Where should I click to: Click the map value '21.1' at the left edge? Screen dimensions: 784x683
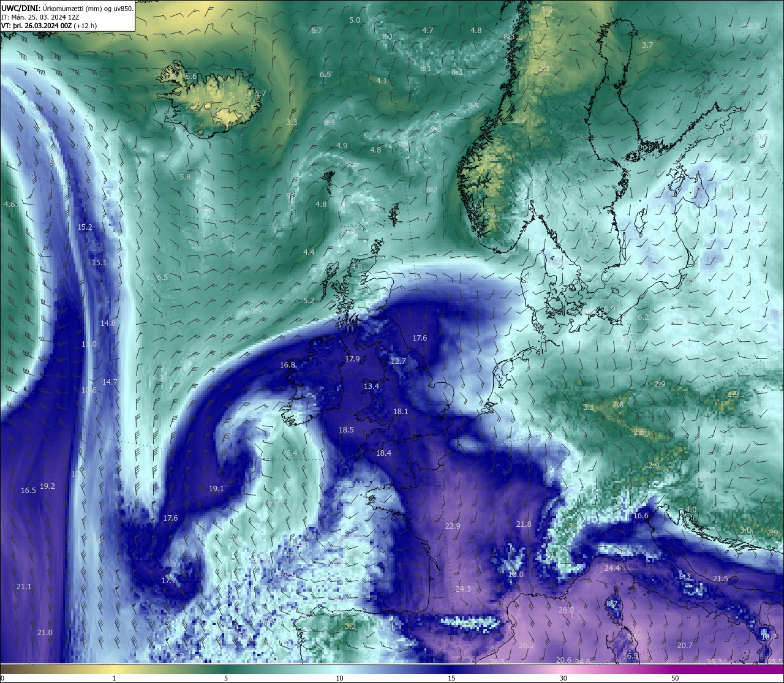(24, 586)
